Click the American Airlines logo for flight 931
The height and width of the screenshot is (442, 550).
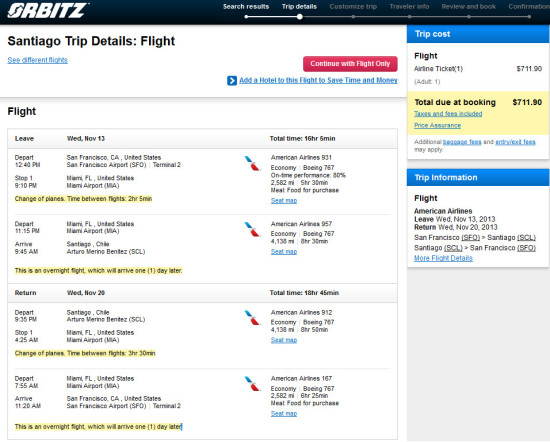pos(252,163)
